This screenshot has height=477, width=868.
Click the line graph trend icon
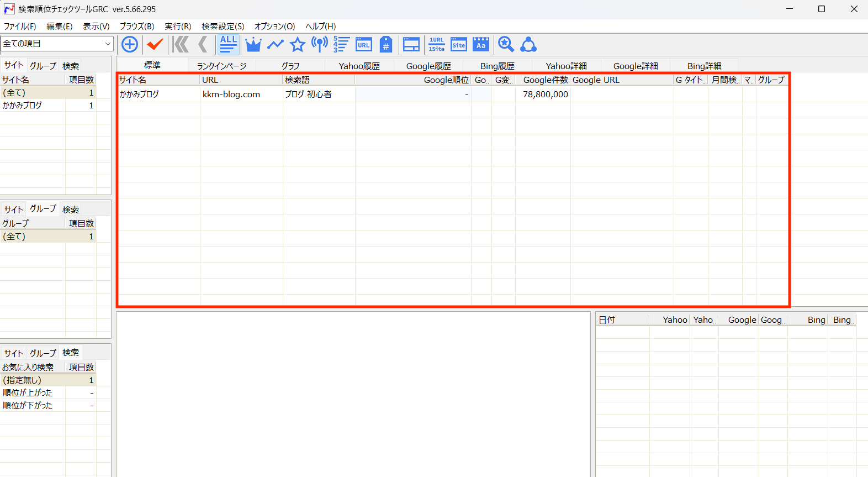(x=276, y=44)
